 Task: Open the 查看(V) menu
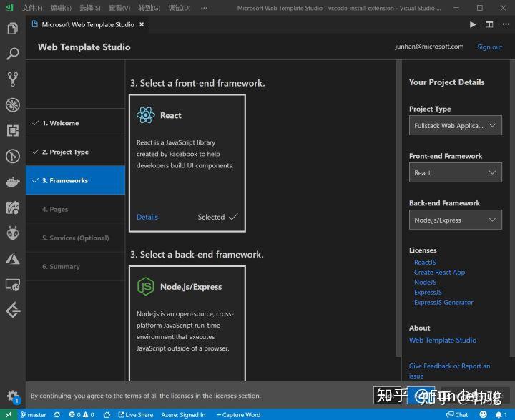point(119,8)
